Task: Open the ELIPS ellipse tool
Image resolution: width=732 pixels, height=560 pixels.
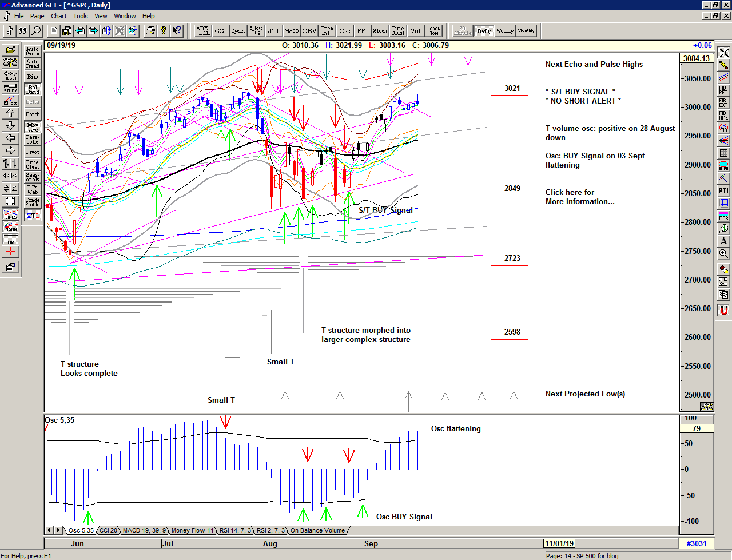Action: coord(722,165)
